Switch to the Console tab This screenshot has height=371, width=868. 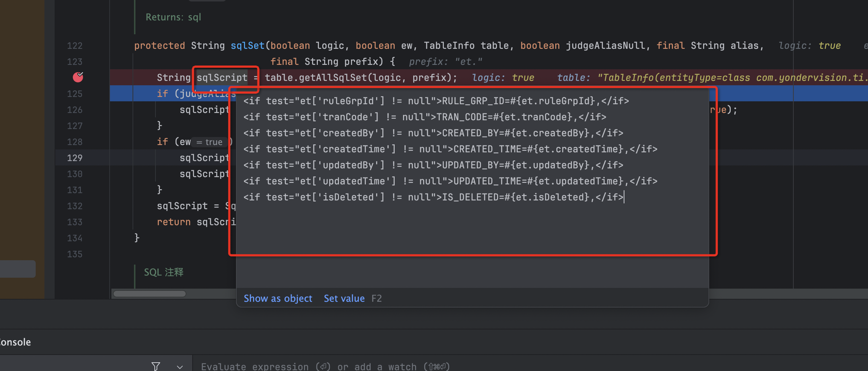click(x=15, y=342)
